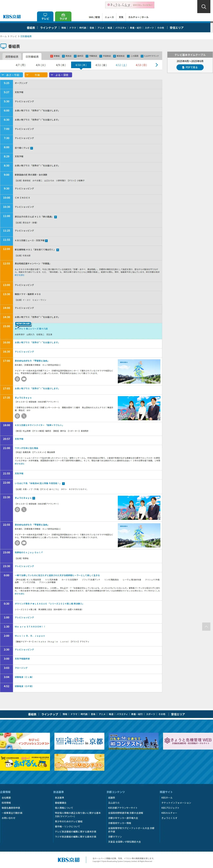Open 天気 in the top menu
The width and height of the screenshot is (213, 868).
tap(121, 17)
